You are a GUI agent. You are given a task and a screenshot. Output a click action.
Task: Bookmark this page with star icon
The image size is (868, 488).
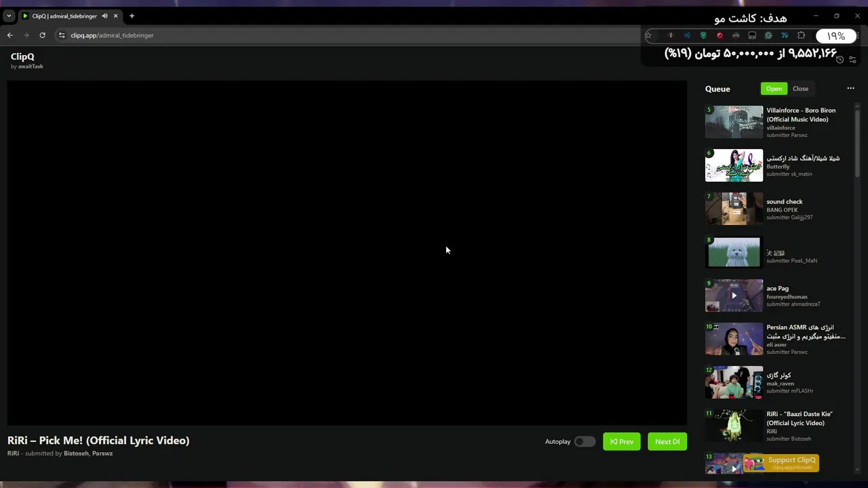pyautogui.click(x=648, y=35)
